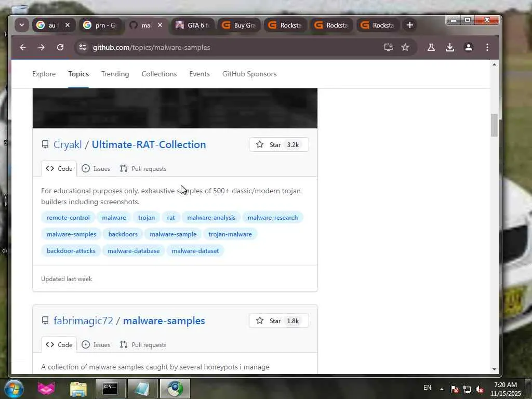
Task: Open the Cryakl user profile link
Action: (68, 144)
